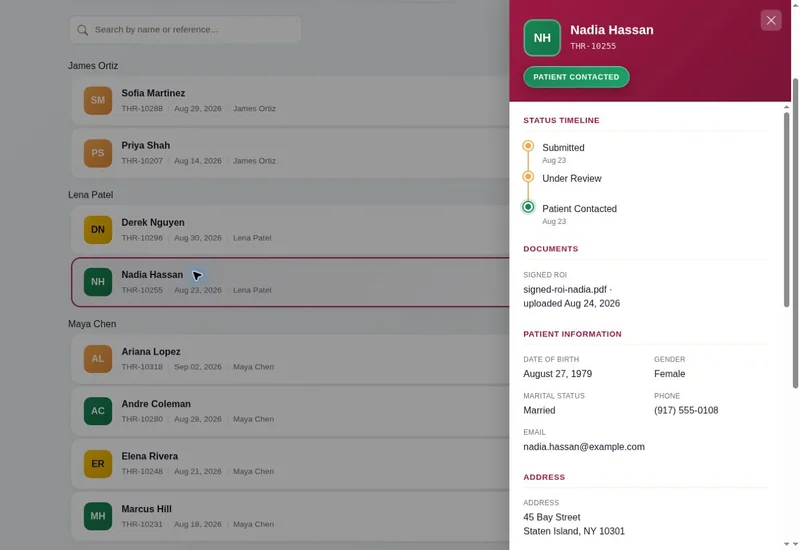This screenshot has height=550, width=800.
Task: Click the ER avatar for Elena Rivera
Action: 98,464
